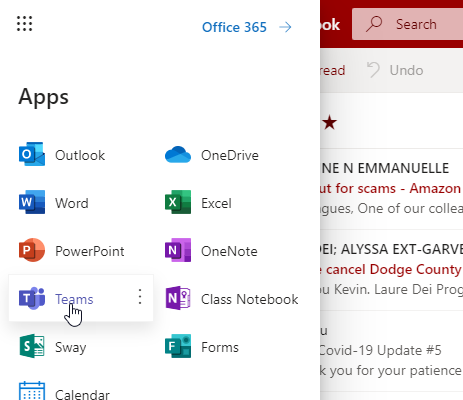Screen dimensions: 463x400
Task: Launch Forms via its teal icon
Action: tap(178, 346)
